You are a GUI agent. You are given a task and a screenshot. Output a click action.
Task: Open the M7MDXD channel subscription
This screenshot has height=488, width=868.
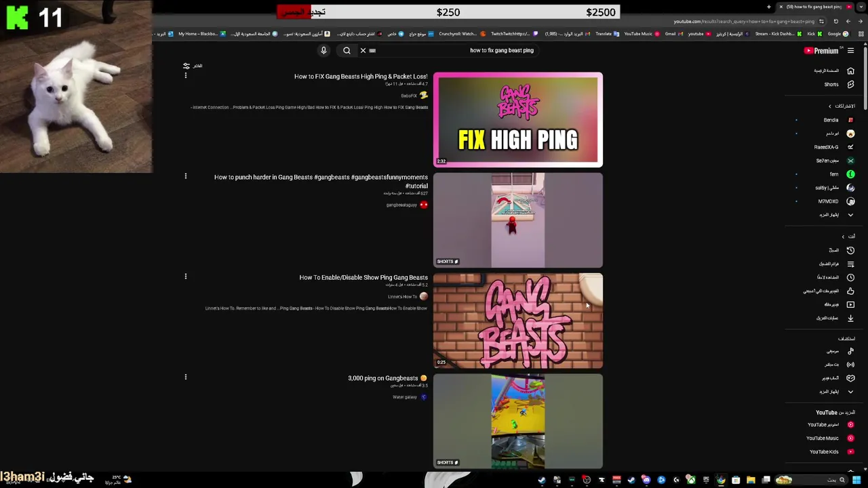pos(835,201)
